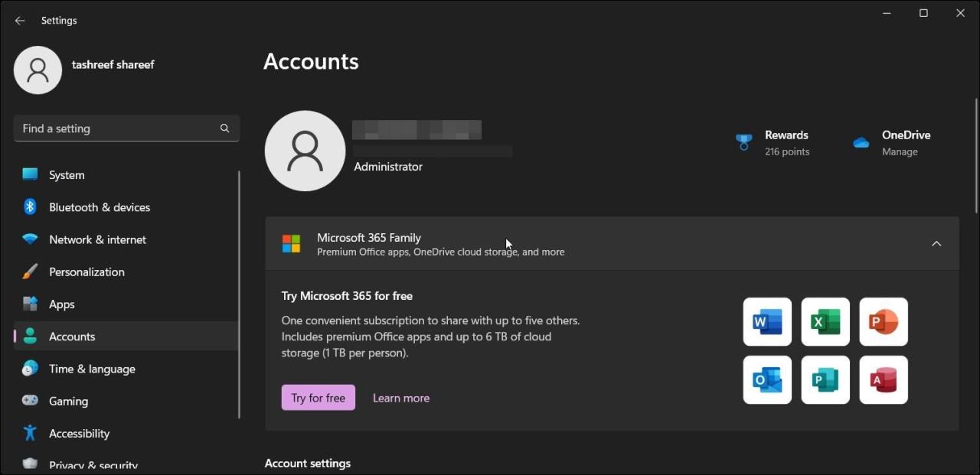Image resolution: width=980 pixels, height=475 pixels.
Task: Click the sidebar user avatar icon
Action: click(38, 70)
